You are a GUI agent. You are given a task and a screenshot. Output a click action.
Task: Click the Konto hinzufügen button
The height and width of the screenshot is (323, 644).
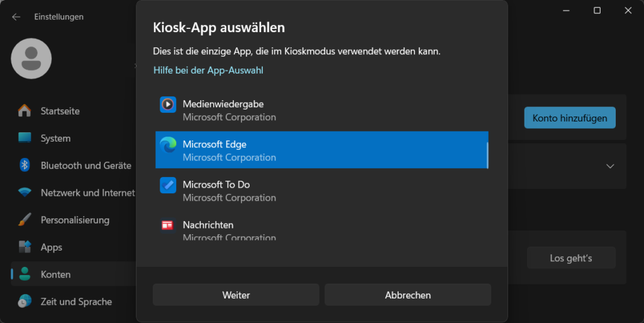click(x=570, y=118)
